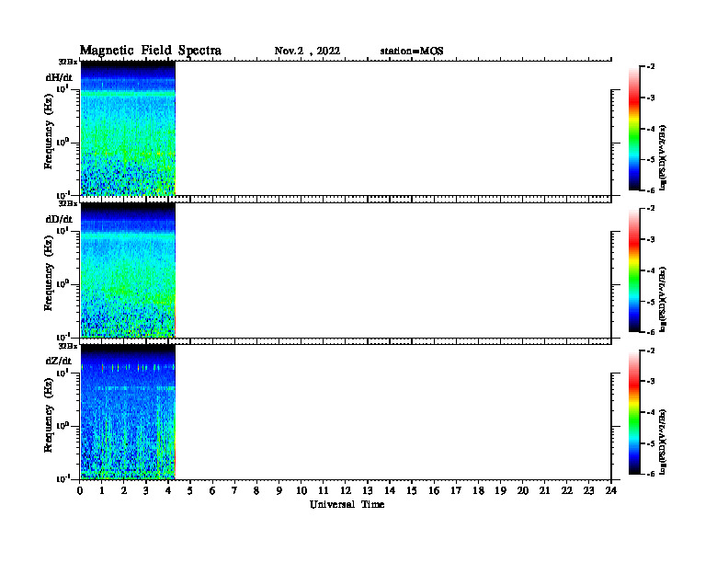Click the dZ/dt panel color bar
Image resolution: width=728 pixels, height=563 pixels.
tap(633, 412)
